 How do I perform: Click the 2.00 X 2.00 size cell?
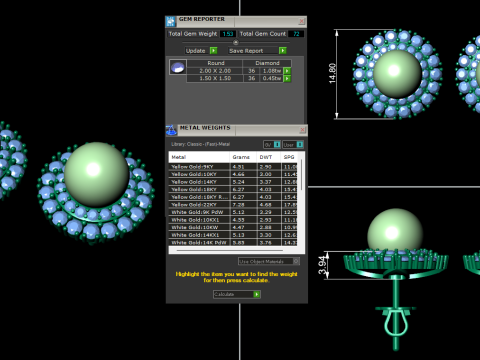click(x=215, y=71)
